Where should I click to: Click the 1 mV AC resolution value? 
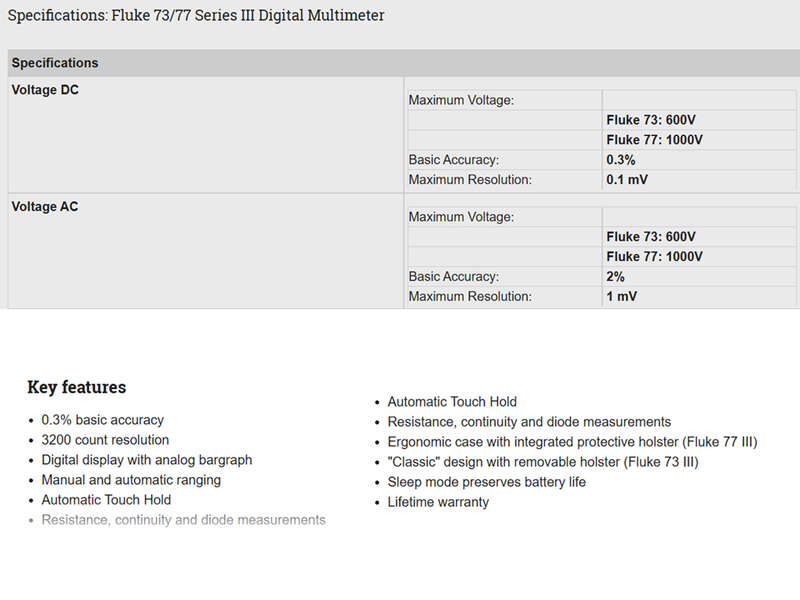[621, 296]
